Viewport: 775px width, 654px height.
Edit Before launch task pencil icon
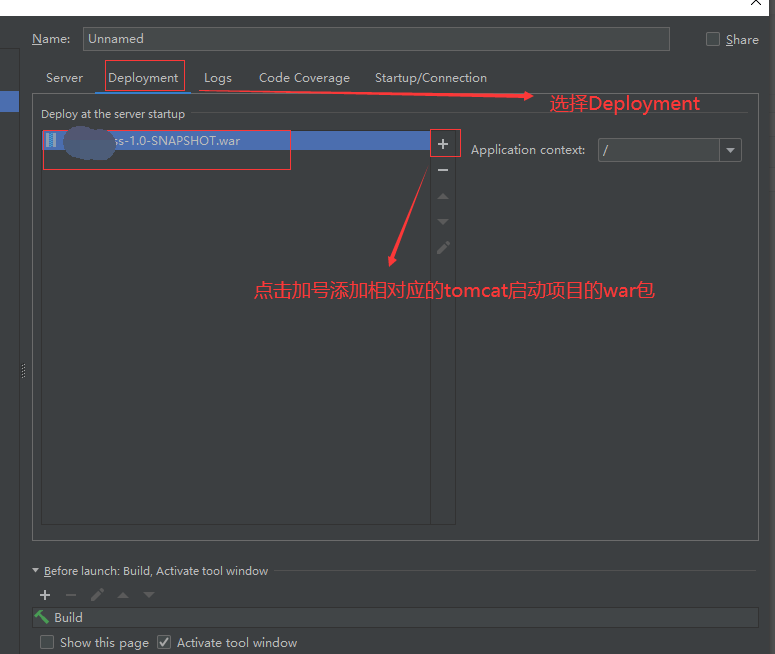tap(97, 595)
